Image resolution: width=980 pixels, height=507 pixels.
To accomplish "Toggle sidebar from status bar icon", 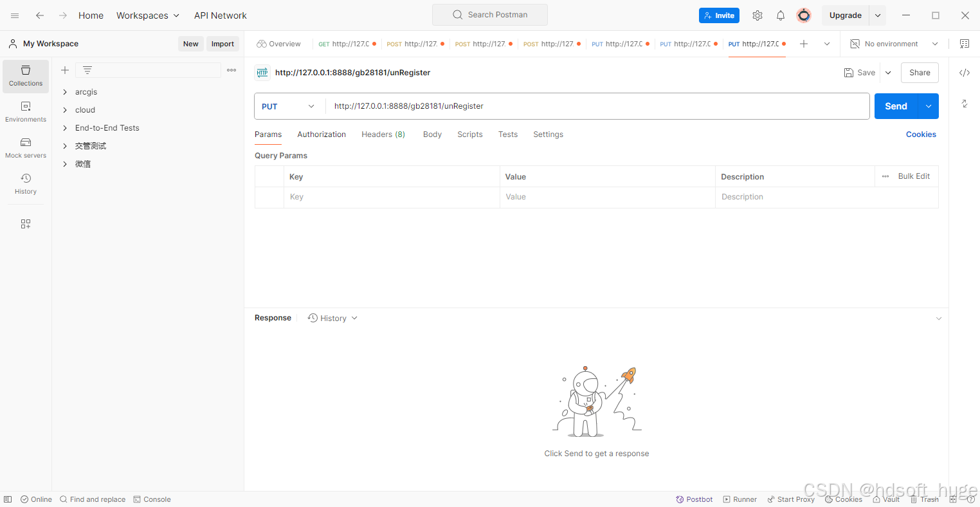I will pos(8,499).
